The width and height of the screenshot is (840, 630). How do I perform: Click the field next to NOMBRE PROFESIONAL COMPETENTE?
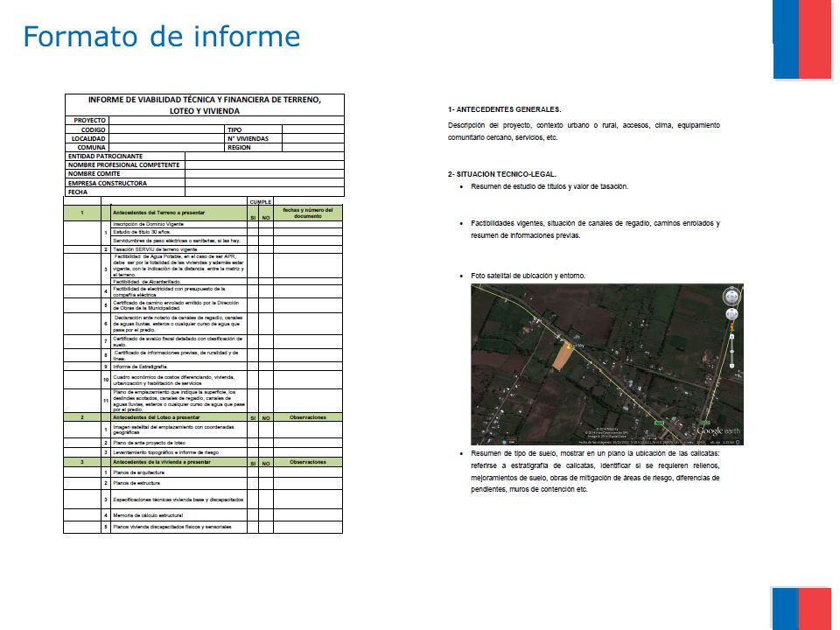(x=264, y=165)
